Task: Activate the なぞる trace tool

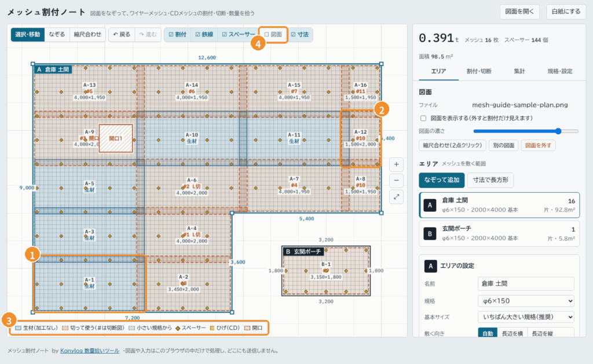Action: (x=57, y=34)
